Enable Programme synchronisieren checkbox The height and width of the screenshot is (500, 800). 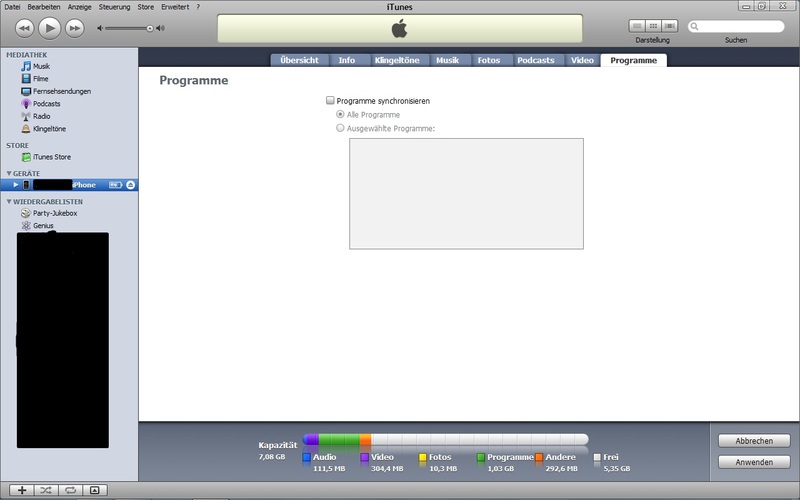tap(330, 101)
